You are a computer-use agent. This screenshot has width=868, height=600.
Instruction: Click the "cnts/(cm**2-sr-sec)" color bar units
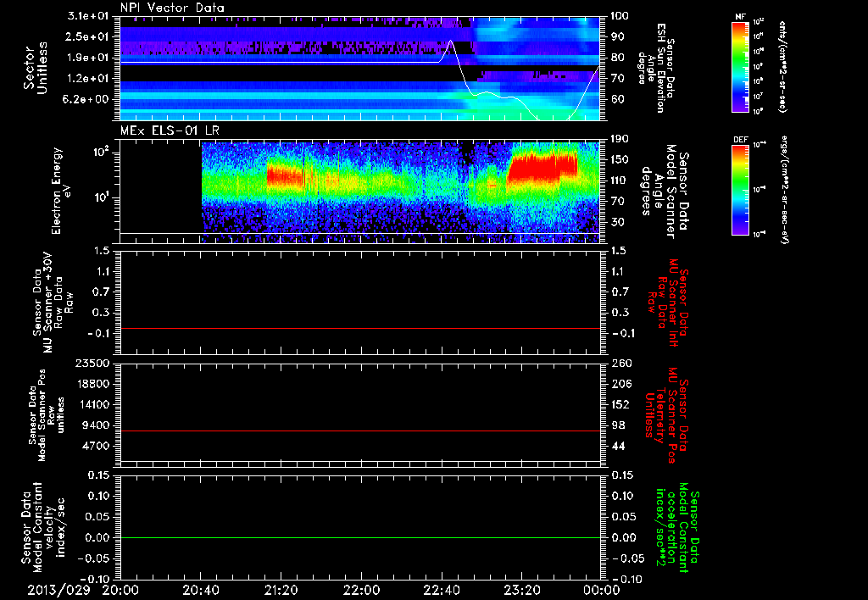point(782,66)
